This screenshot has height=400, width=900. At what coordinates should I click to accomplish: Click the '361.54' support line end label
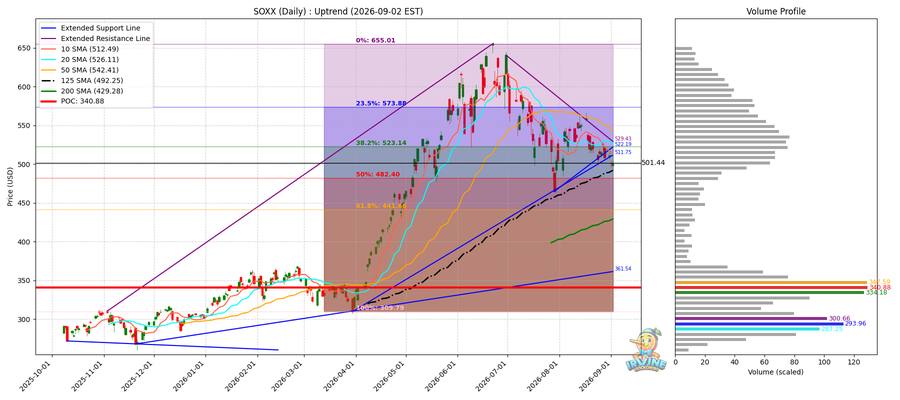click(x=623, y=269)
